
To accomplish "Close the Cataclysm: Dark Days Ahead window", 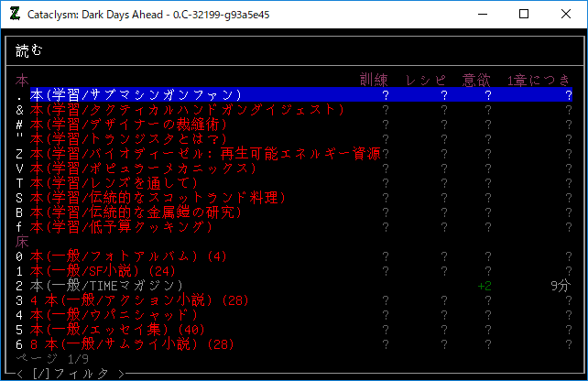I will 566,15.
